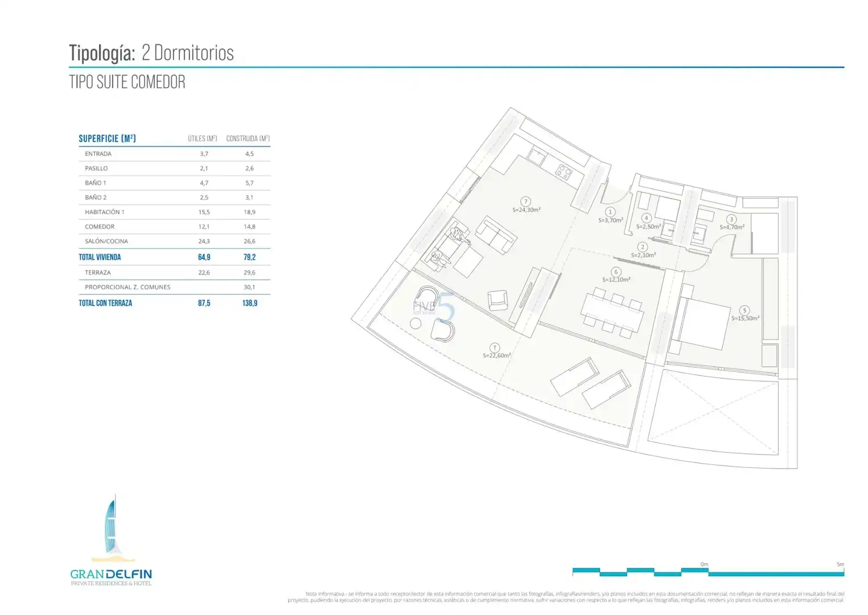Screen dimensions: 868x615
Task: Click BAÑO 1 útiles value 4,7
Action: coord(204,183)
